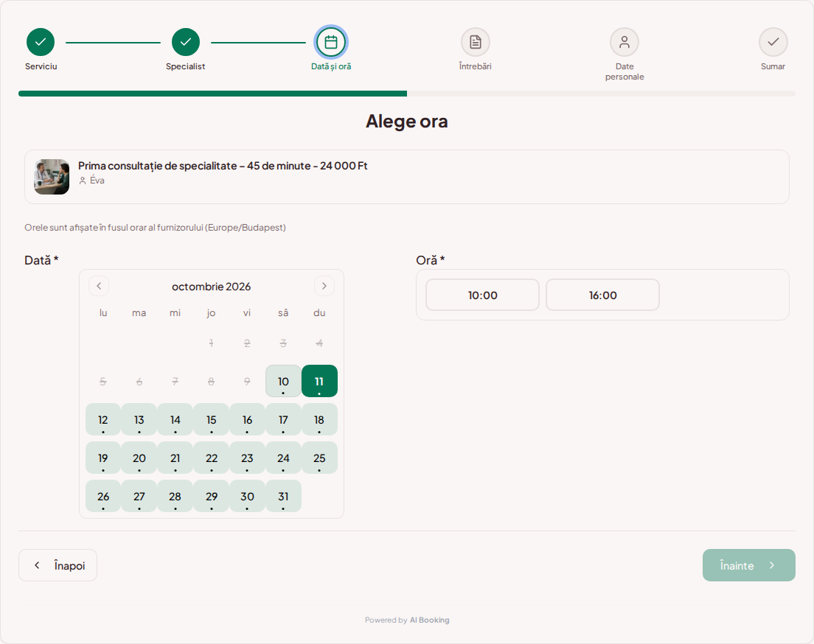Click the Înainte next button
This screenshot has height=644, width=814.
point(748,565)
